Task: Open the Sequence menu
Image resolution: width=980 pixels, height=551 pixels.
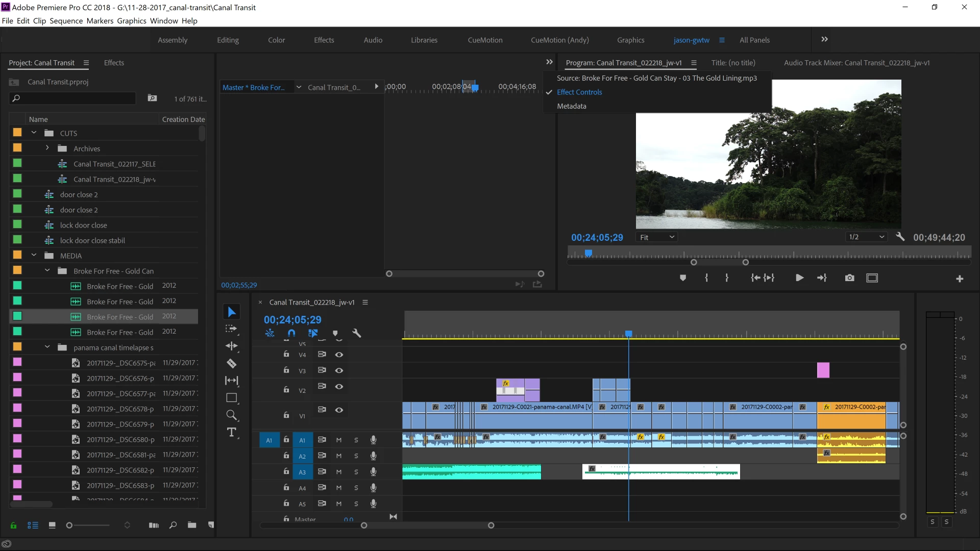Action: [x=66, y=21]
